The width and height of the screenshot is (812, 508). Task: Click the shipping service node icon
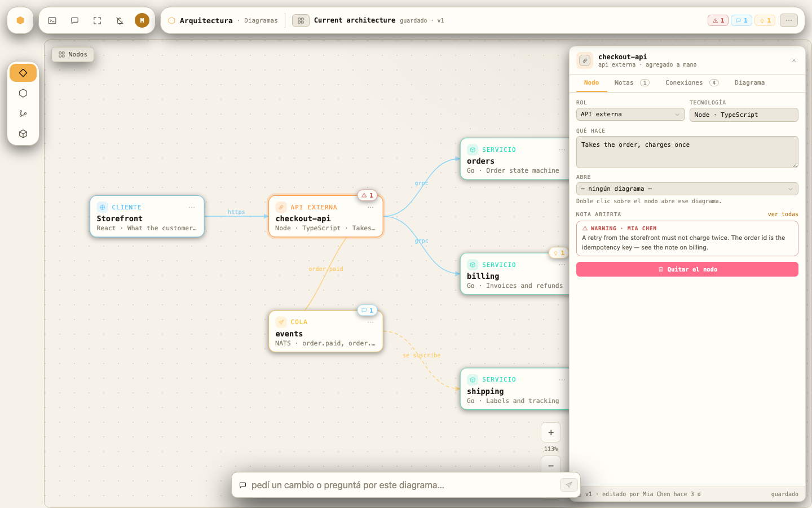coord(473,380)
